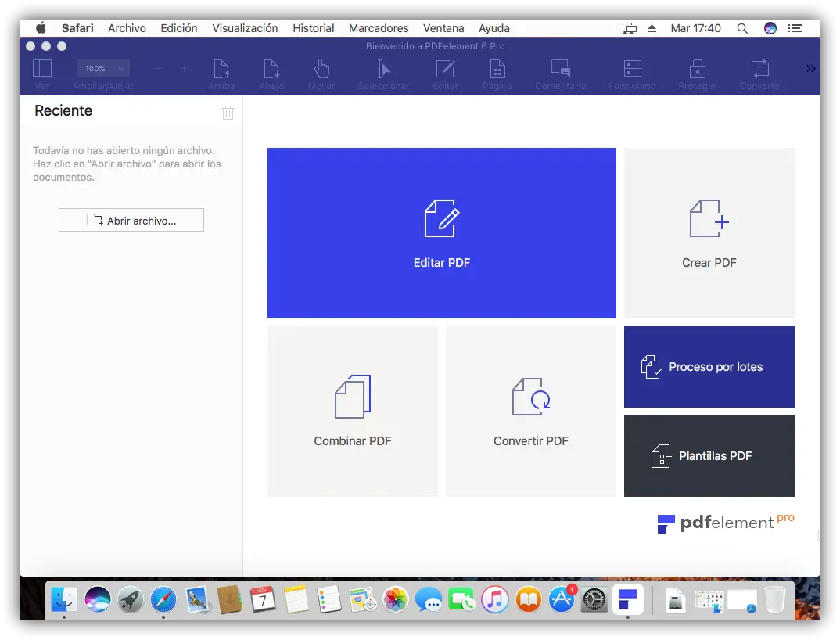Click the Convertir toolbar icon
840x640 pixels.
[x=759, y=69]
